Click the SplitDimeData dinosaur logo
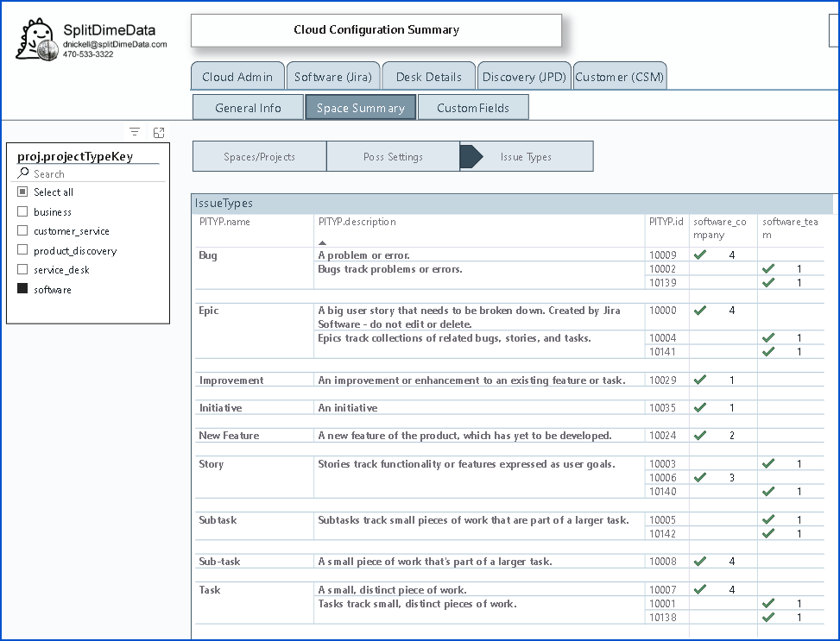840x641 pixels. click(36, 40)
